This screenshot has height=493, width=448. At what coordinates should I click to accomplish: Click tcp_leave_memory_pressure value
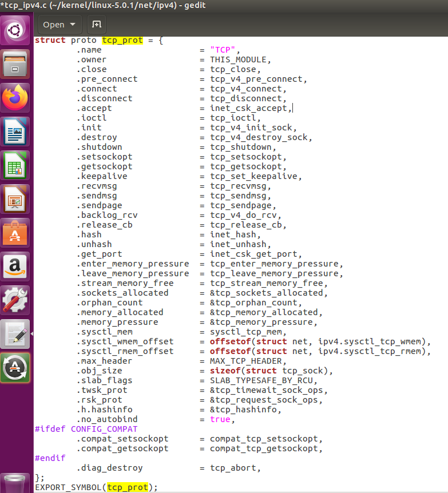pos(274,274)
